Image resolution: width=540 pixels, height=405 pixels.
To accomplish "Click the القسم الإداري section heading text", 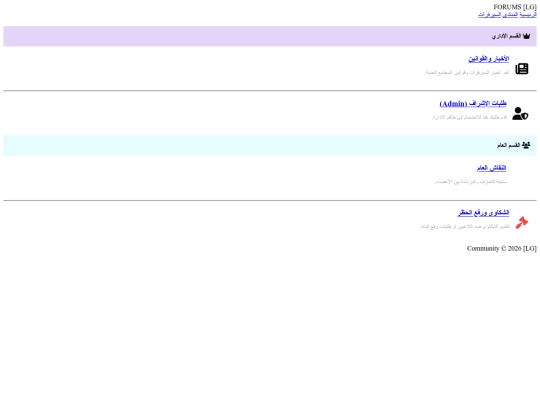I will pos(506,36).
